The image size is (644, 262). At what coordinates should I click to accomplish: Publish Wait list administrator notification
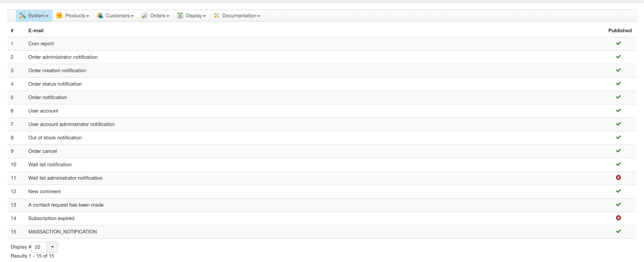[x=618, y=178]
